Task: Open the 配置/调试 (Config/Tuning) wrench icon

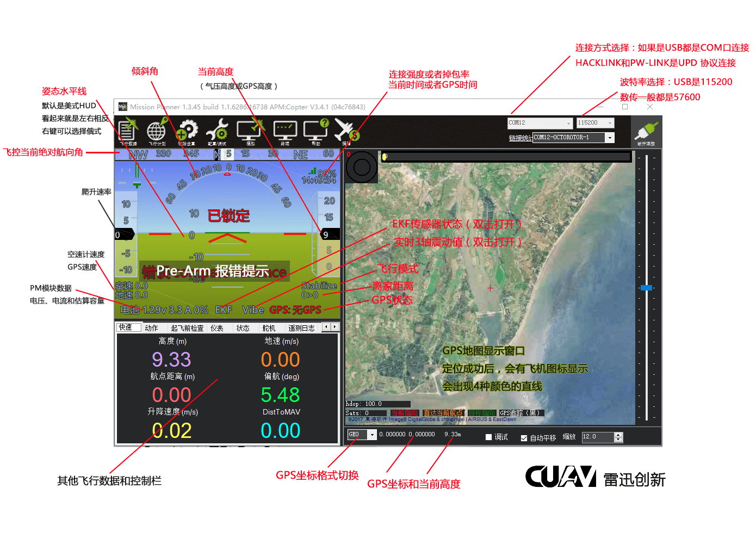Action: click(217, 131)
